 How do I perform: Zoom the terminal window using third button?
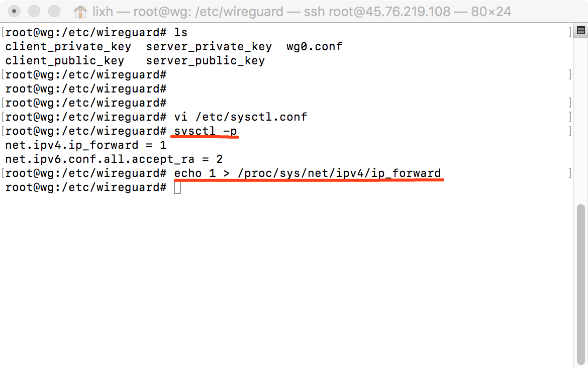[54, 11]
